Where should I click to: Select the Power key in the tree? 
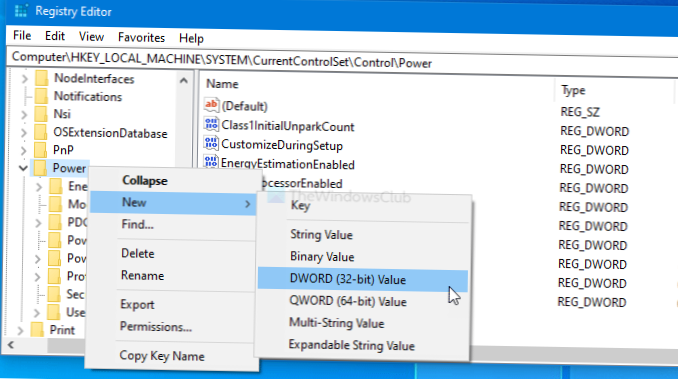69,168
